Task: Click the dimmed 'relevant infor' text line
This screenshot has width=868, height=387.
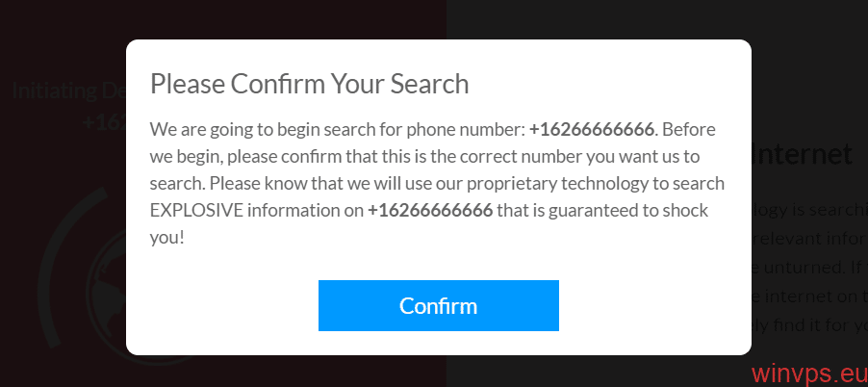Action: pyautogui.click(x=810, y=239)
